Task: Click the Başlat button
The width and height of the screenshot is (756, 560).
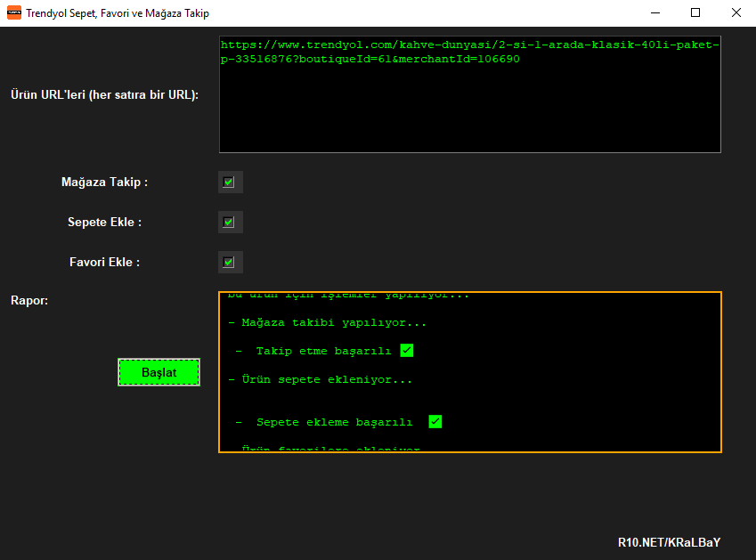Action: [x=159, y=372]
